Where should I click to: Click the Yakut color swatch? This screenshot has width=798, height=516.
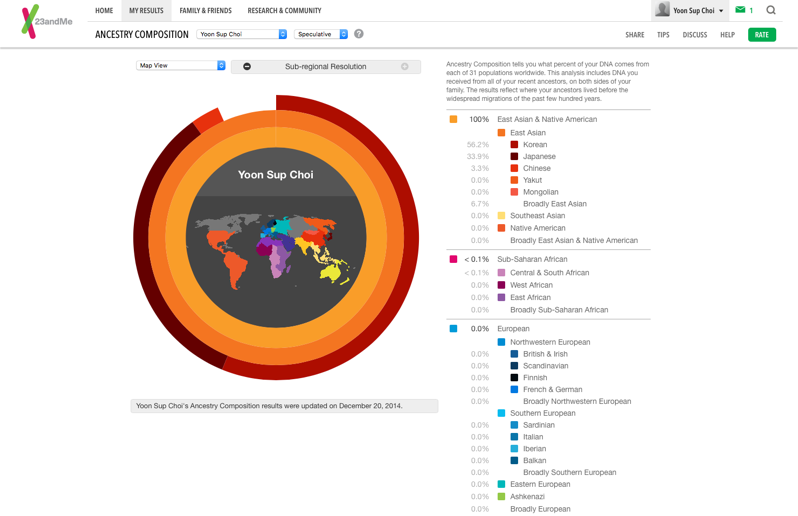[514, 180]
